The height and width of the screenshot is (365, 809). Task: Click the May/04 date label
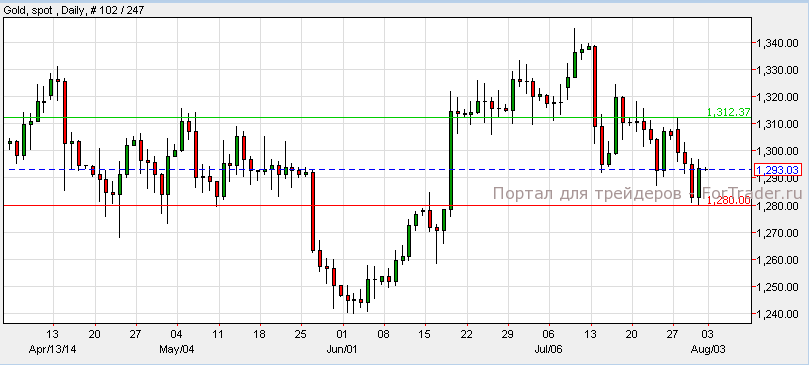click(176, 349)
